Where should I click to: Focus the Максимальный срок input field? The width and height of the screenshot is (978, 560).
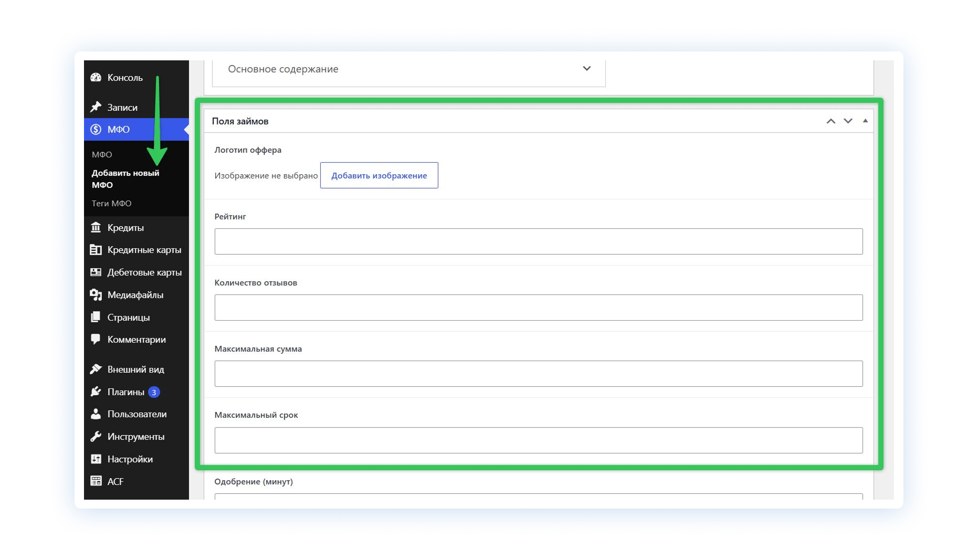[539, 440]
